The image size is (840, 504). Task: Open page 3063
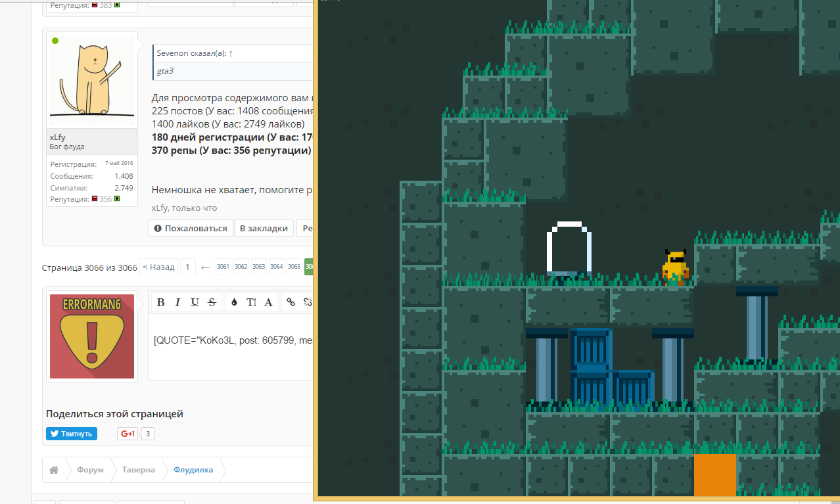point(259,267)
